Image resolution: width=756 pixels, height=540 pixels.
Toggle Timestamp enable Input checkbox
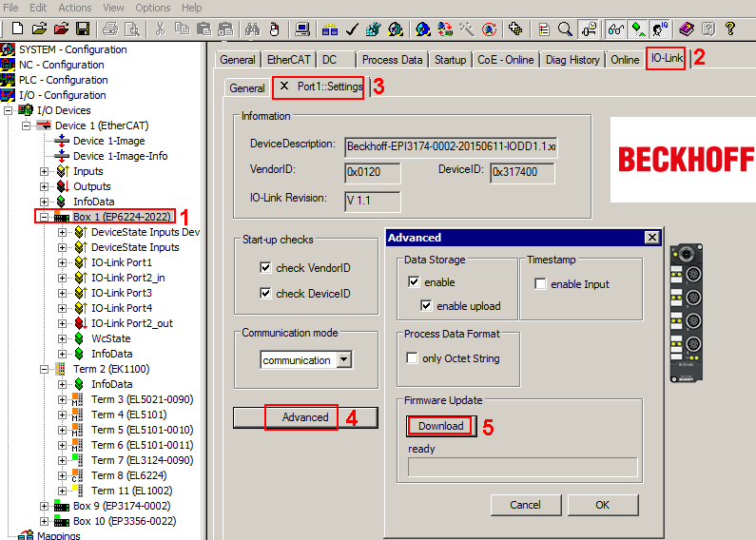[540, 283]
